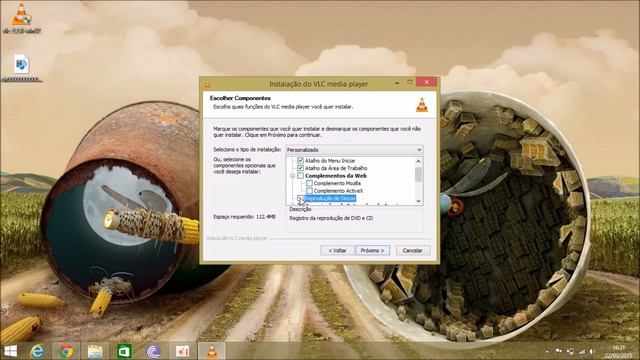Click the component list scroll-up arrow
Screen dimensions: 640x360
pyautogui.click(x=418, y=161)
